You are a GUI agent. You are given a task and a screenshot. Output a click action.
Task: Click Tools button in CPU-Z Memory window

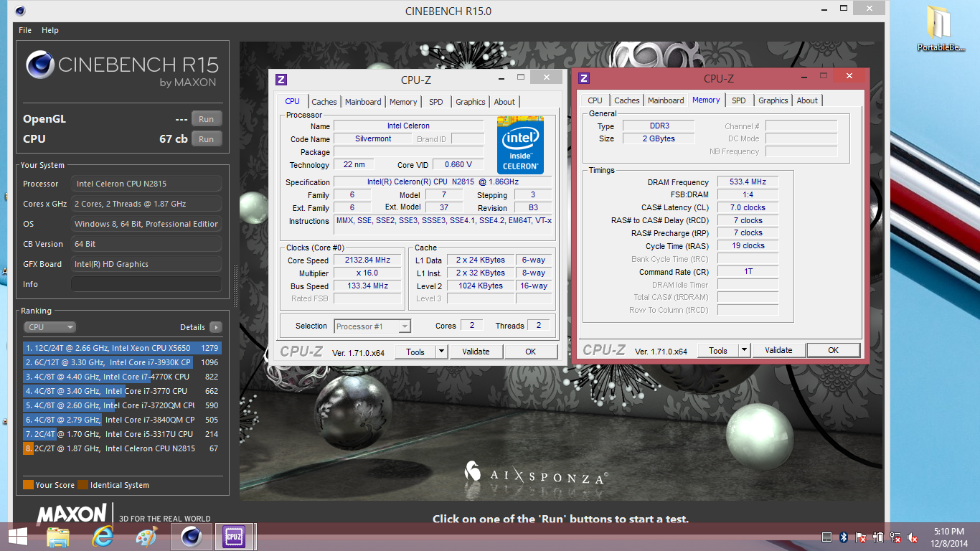pyautogui.click(x=718, y=350)
